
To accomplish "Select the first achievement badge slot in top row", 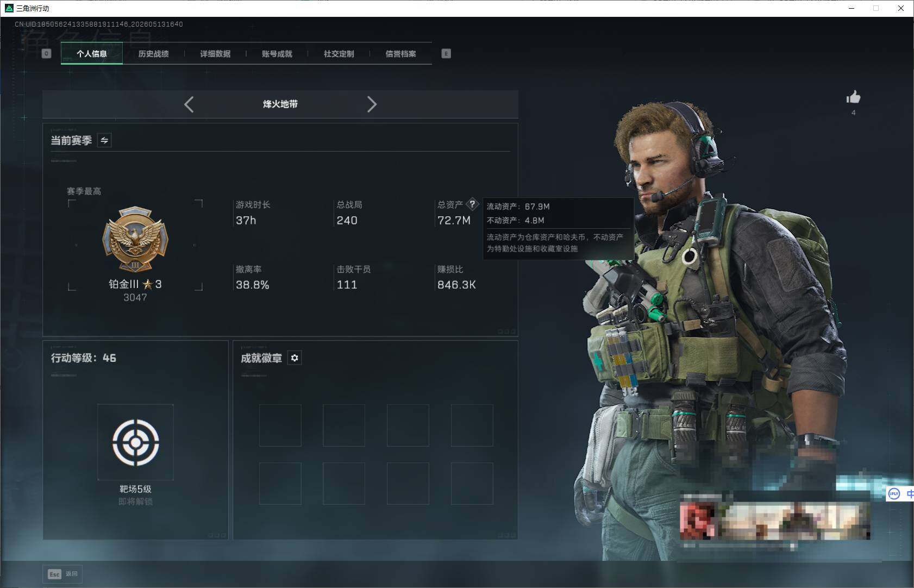I will pyautogui.click(x=280, y=426).
